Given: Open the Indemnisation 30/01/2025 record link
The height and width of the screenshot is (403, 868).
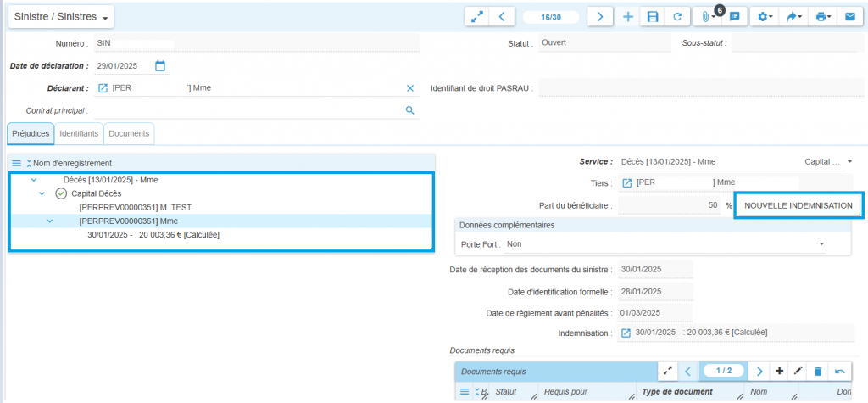Looking at the screenshot, I should click(x=626, y=333).
